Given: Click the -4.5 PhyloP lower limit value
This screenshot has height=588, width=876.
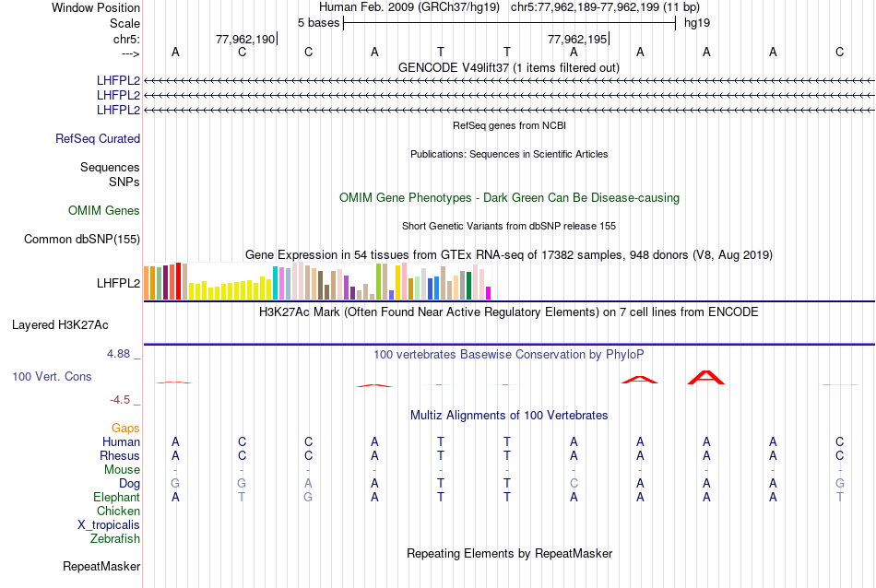Looking at the screenshot, I should click(120, 400).
